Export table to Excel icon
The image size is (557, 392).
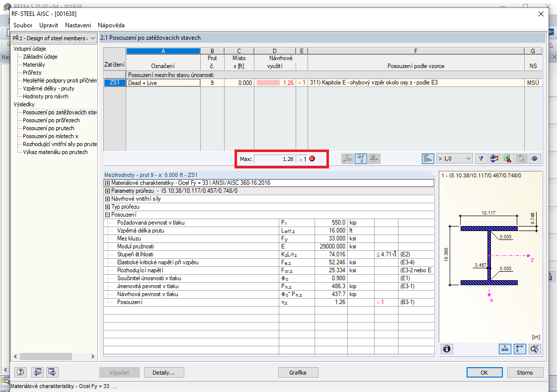[x=508, y=158]
